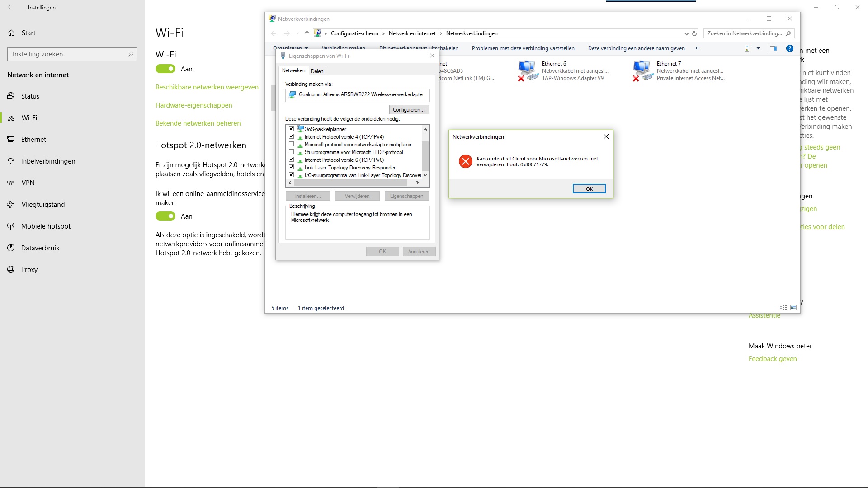Select the Ethernet 7 adapter icon
The image size is (868, 488).
point(642,71)
